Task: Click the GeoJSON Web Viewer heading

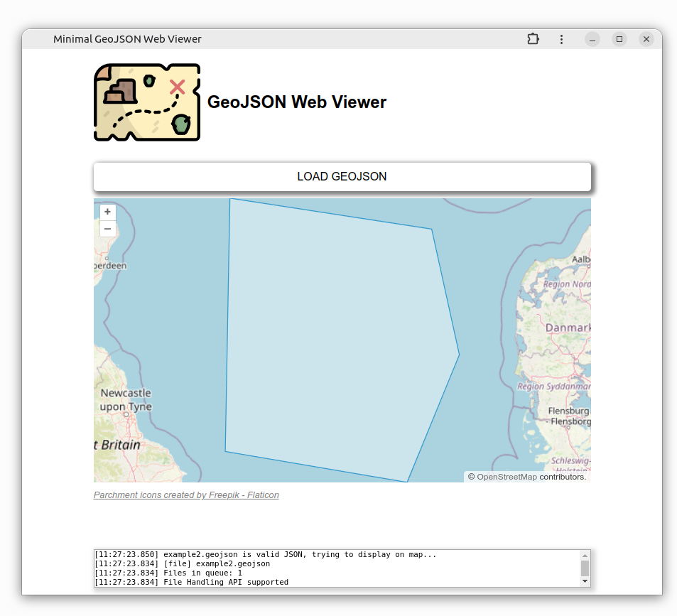Action: 296,102
